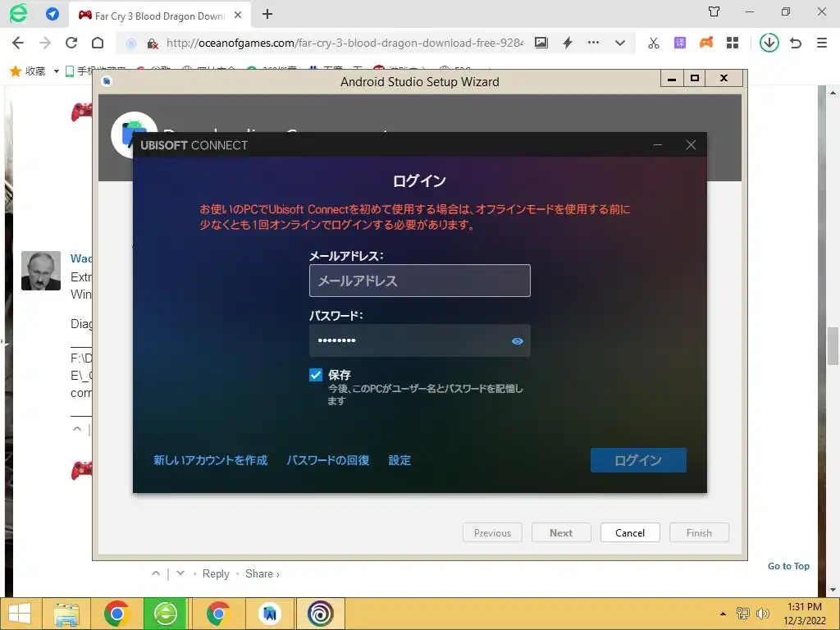The height and width of the screenshot is (630, 840).
Task: Click the blue ログイン button
Action: point(638,460)
